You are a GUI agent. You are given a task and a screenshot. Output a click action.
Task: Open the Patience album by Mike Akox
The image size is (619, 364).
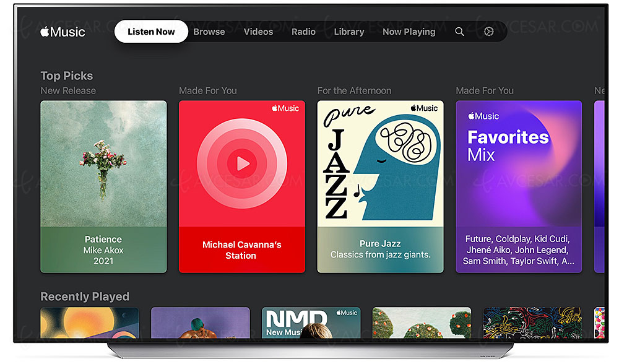[103, 186]
